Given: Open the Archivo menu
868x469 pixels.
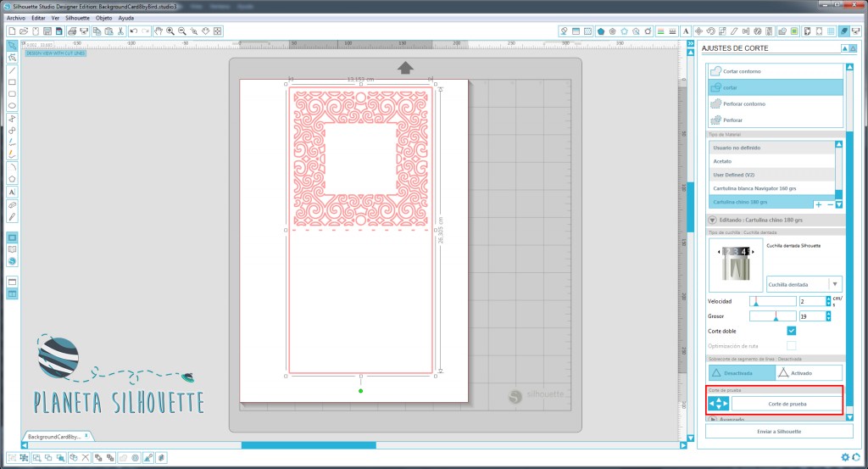Looking at the screenshot, I should [x=16, y=18].
